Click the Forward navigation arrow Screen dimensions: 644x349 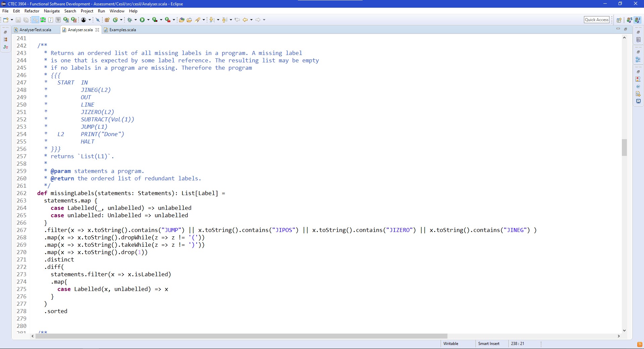pos(258,20)
